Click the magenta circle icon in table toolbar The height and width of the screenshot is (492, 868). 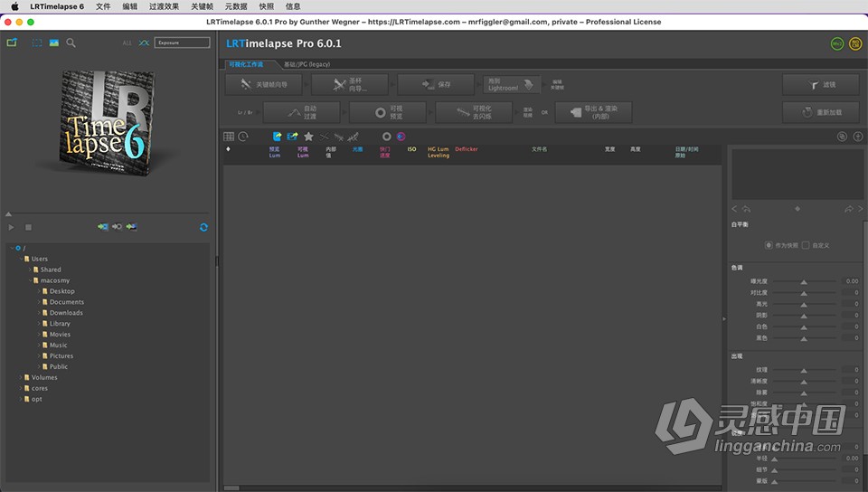pyautogui.click(x=401, y=137)
